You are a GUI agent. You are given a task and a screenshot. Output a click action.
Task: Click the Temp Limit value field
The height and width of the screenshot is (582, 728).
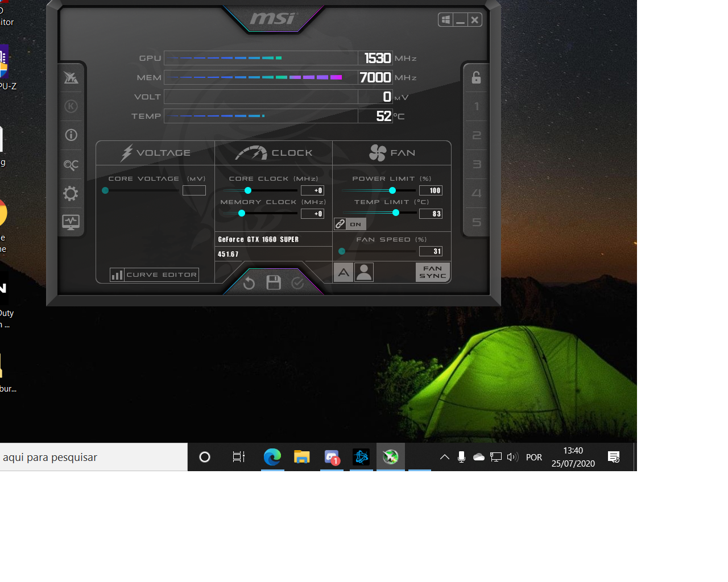tap(431, 214)
